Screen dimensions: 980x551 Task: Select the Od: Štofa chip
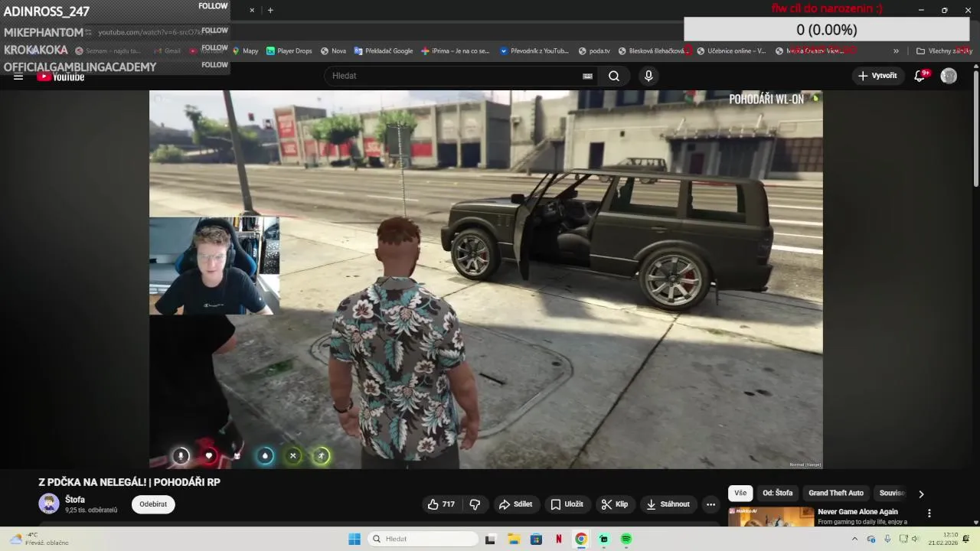(x=777, y=493)
